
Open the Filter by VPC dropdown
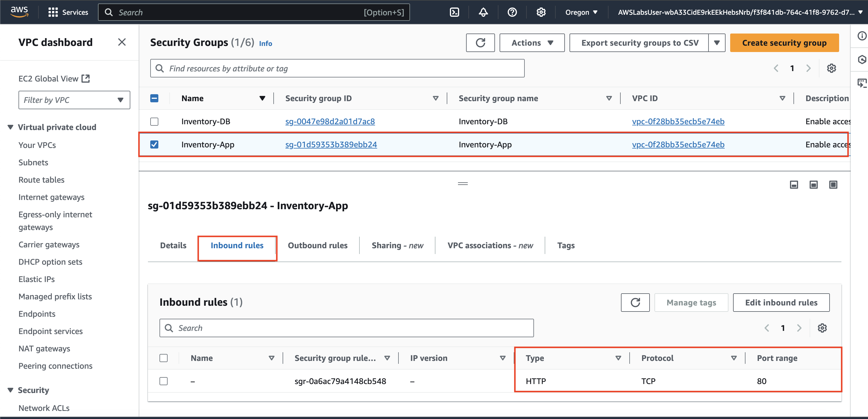(74, 100)
